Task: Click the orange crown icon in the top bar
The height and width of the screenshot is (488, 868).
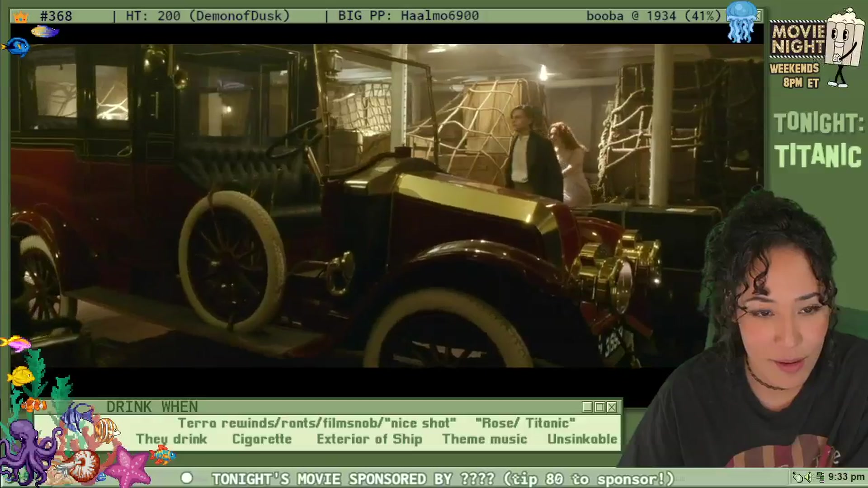Action: click(x=21, y=17)
